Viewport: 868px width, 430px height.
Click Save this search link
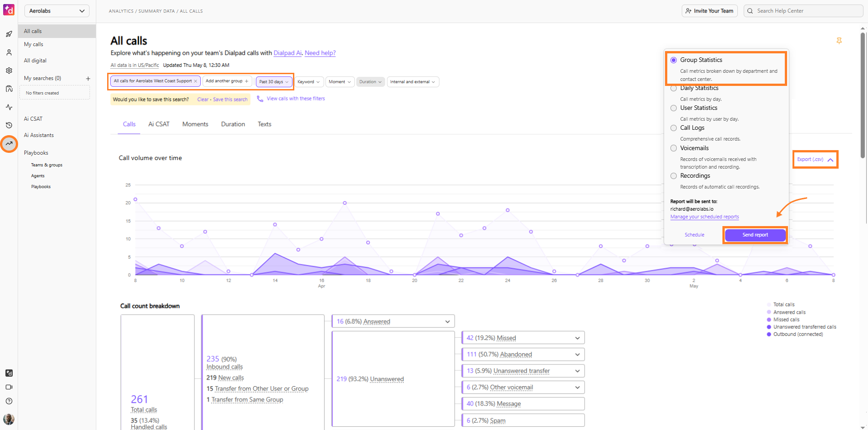click(x=230, y=99)
